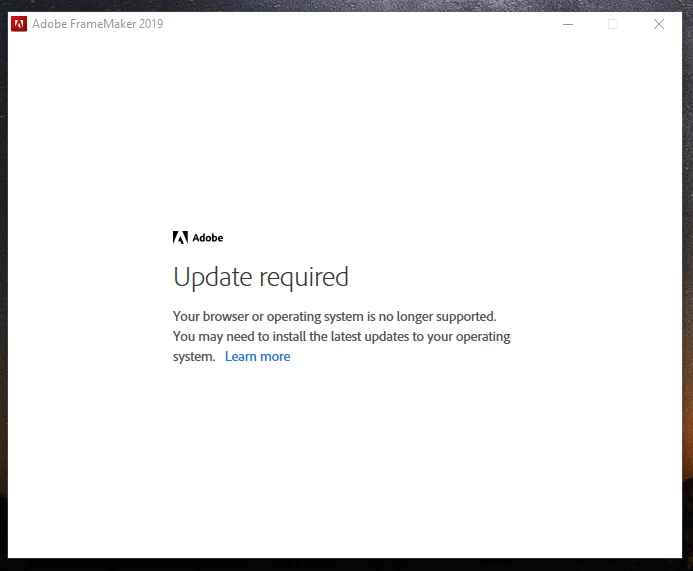This screenshot has height=571, width=693.
Task: Click the 'You may need to install' sentence
Action: 342,346
